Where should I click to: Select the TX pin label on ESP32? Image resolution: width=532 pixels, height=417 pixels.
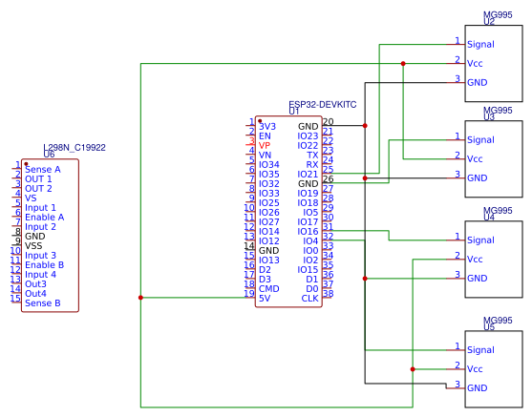(x=312, y=156)
